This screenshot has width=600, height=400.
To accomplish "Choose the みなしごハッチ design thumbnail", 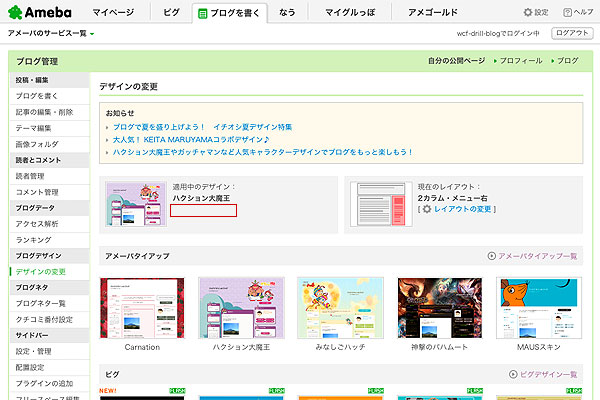I will 340,308.
